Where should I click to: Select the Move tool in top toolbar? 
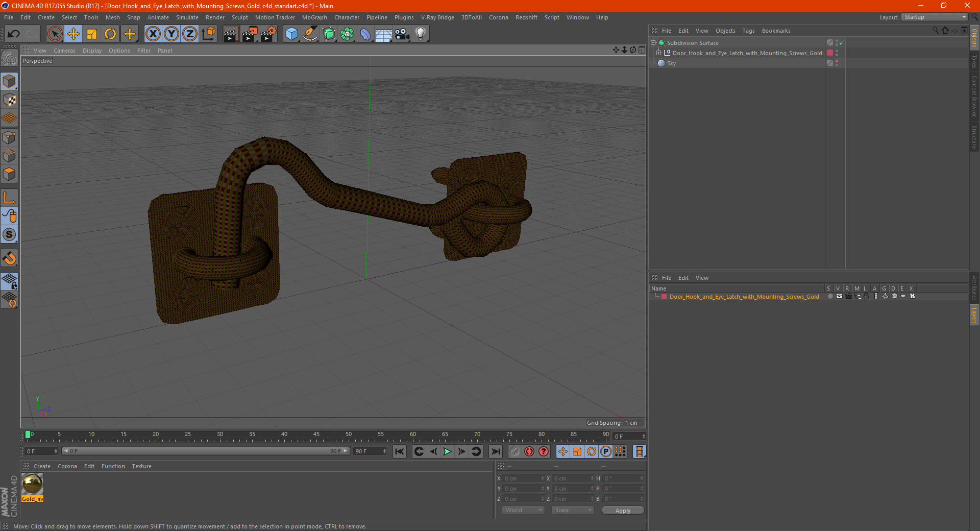coord(73,34)
